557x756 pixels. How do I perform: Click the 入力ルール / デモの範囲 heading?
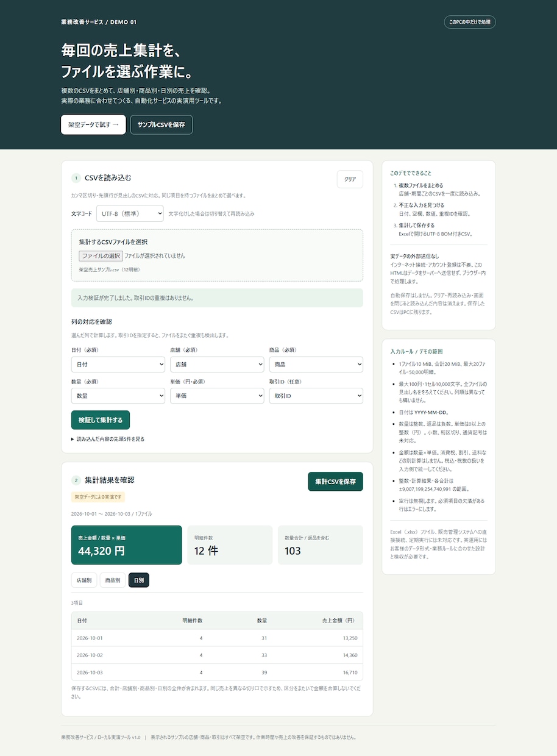[x=416, y=351]
